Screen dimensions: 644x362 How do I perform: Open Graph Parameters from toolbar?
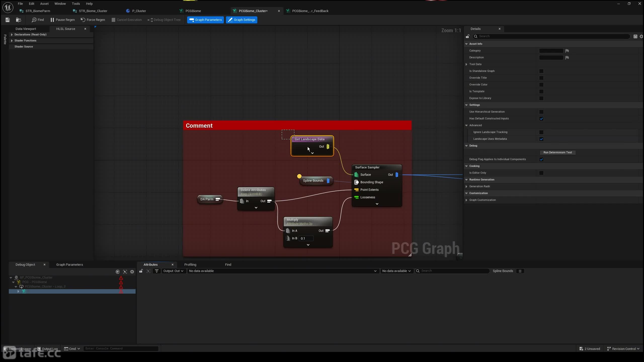click(x=205, y=20)
